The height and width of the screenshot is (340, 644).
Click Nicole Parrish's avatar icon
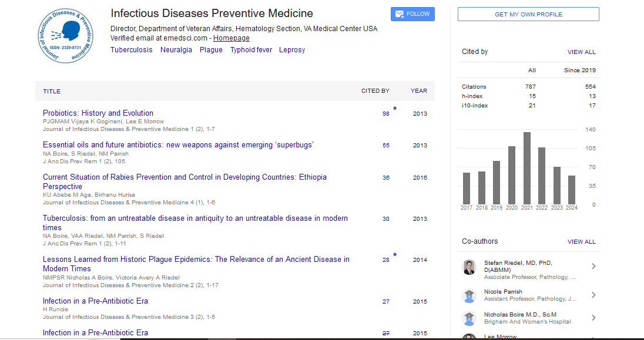click(469, 295)
